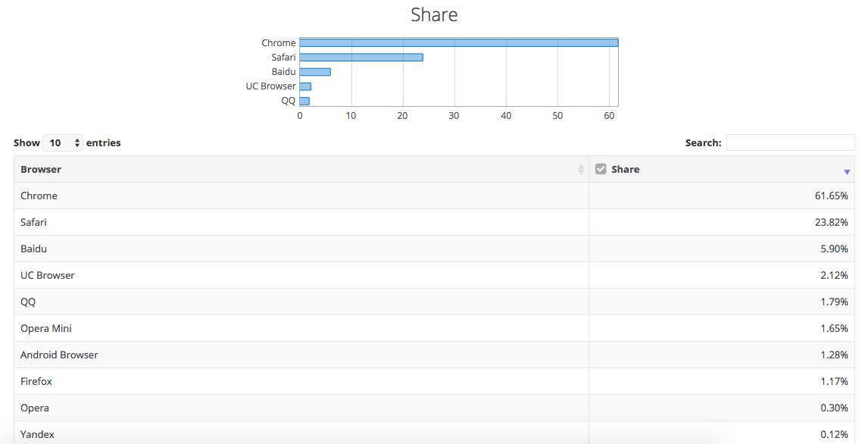Click the Browser column sort arrows icon
This screenshot has width=868, height=444.
tap(581, 170)
